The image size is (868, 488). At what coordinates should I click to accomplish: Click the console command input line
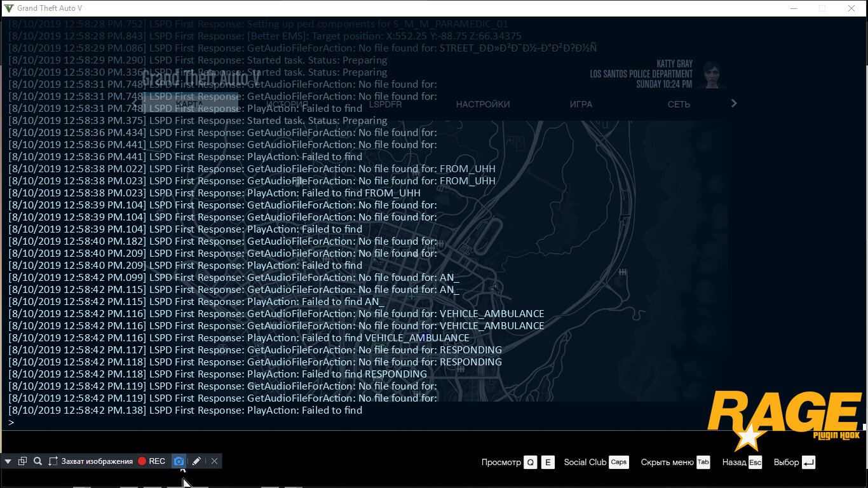434,423
